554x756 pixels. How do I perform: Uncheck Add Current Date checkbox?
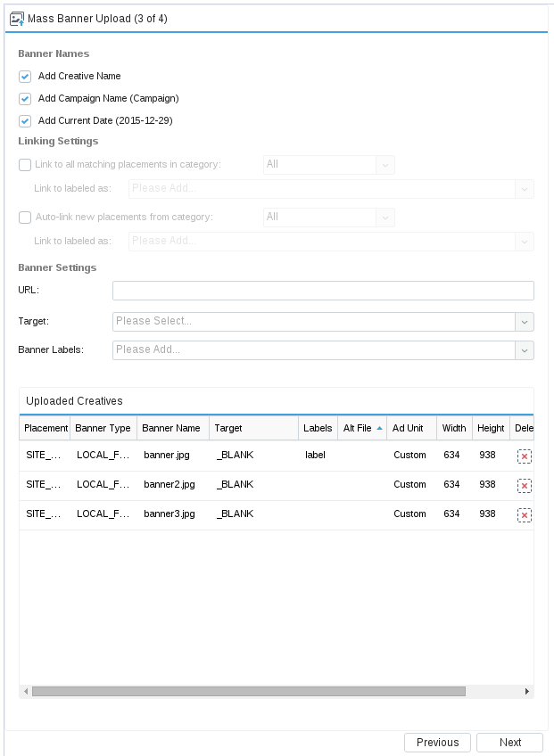(25, 120)
